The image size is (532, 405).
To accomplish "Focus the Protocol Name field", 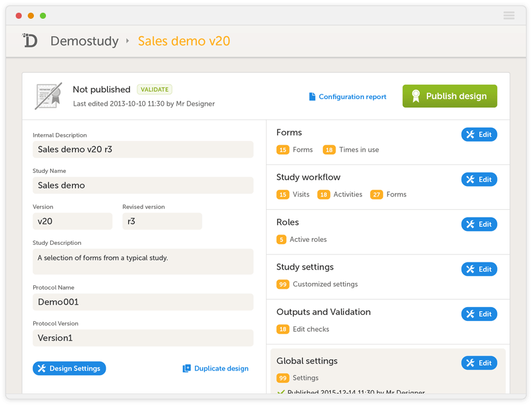I will [x=143, y=302].
